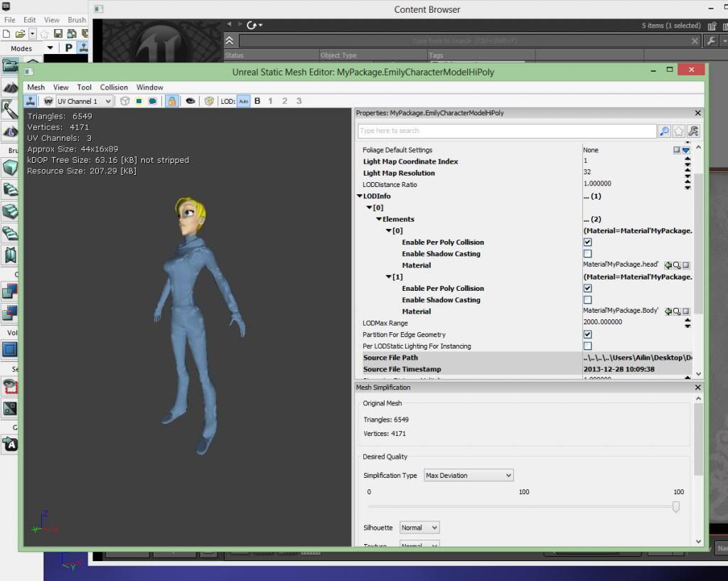Open the Collision menu
Viewport: 728px width, 581px height.
coord(114,87)
